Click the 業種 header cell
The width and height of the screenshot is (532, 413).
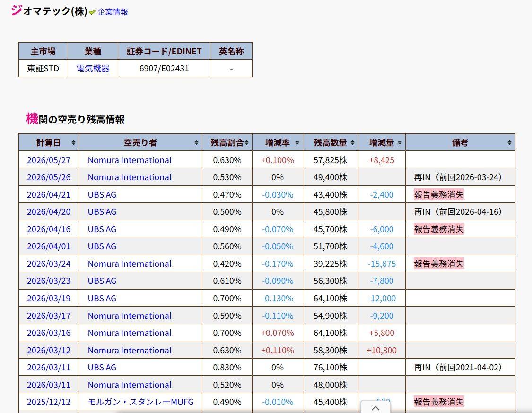click(x=93, y=51)
